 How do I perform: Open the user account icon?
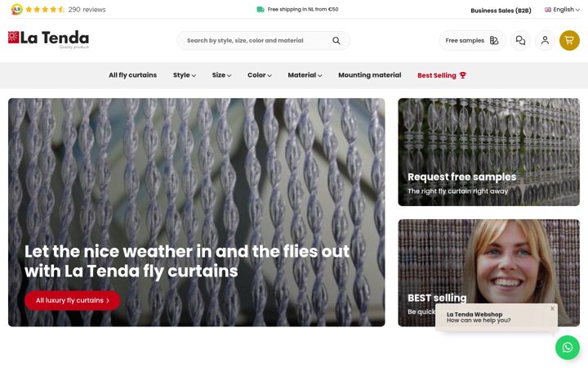[x=545, y=40]
